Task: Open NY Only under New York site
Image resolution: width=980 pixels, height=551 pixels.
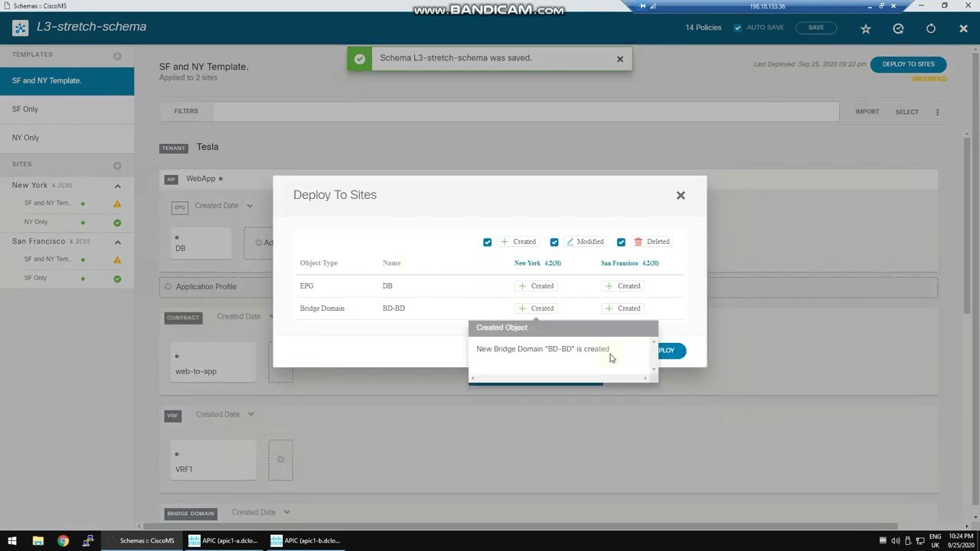Action: [x=36, y=222]
